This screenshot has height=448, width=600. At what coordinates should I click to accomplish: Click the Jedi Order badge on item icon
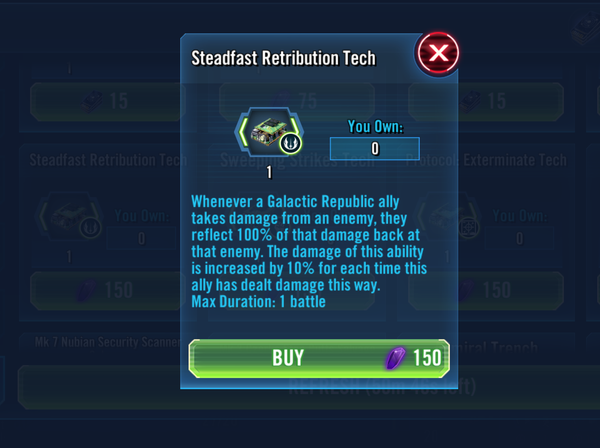click(291, 143)
